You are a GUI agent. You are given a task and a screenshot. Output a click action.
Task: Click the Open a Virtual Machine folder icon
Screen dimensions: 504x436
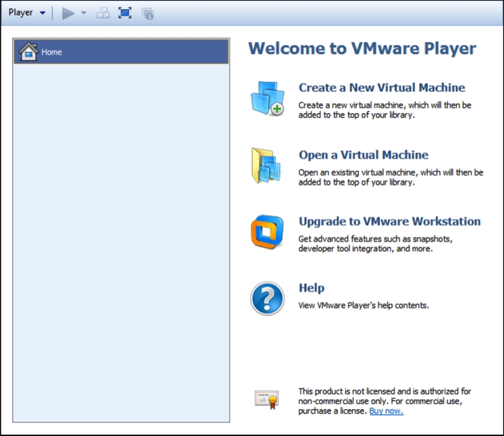click(x=266, y=166)
